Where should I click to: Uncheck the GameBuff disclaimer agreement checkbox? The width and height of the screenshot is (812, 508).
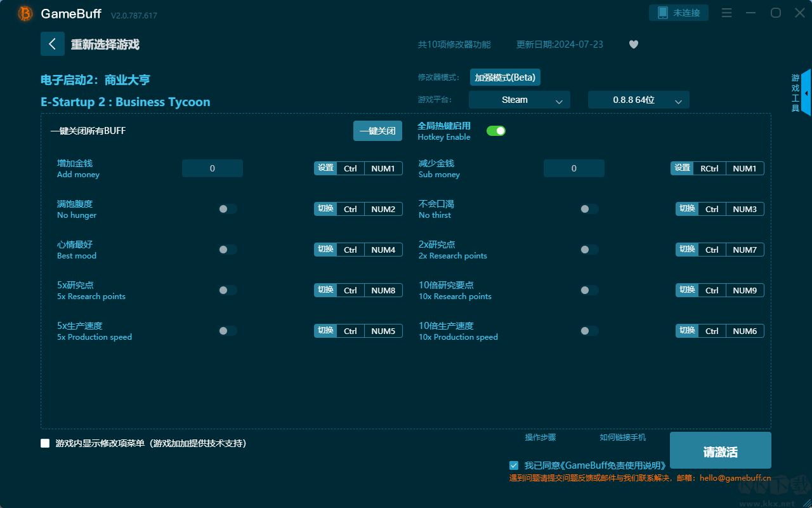(514, 465)
